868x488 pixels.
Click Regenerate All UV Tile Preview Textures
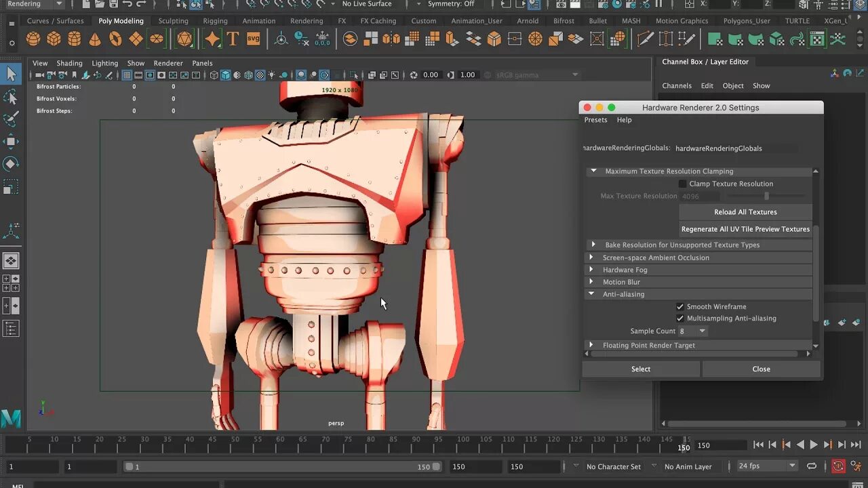point(745,229)
